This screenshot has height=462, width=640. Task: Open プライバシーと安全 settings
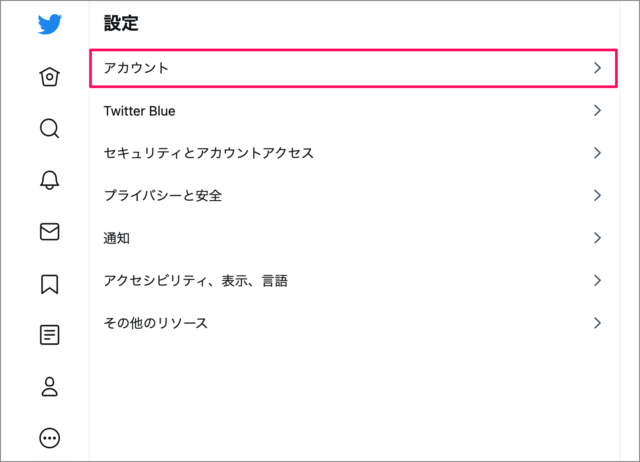click(163, 195)
